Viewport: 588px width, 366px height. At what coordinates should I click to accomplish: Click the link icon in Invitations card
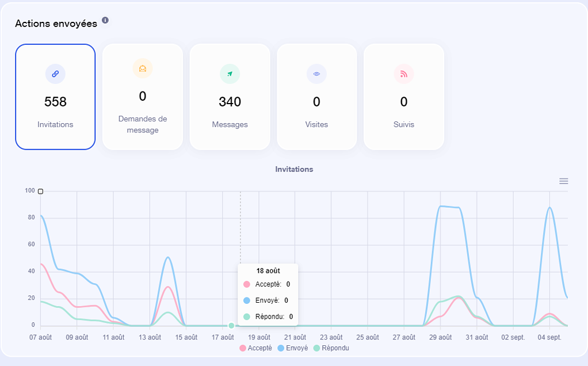pyautogui.click(x=55, y=74)
